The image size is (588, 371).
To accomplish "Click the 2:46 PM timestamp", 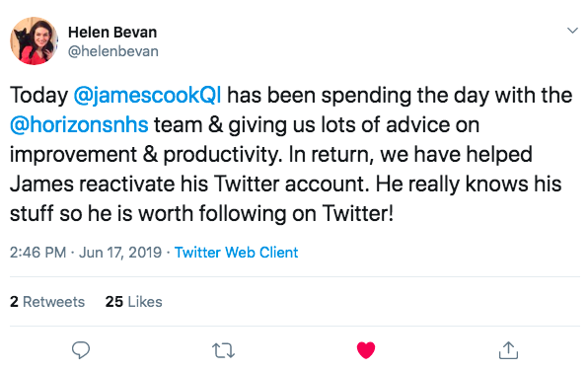I will (x=37, y=253).
